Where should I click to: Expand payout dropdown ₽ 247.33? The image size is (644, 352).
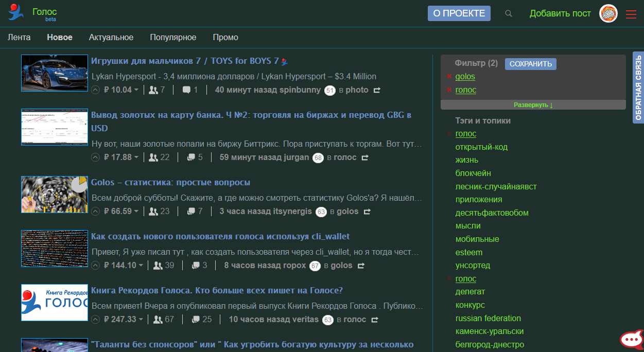141,320
